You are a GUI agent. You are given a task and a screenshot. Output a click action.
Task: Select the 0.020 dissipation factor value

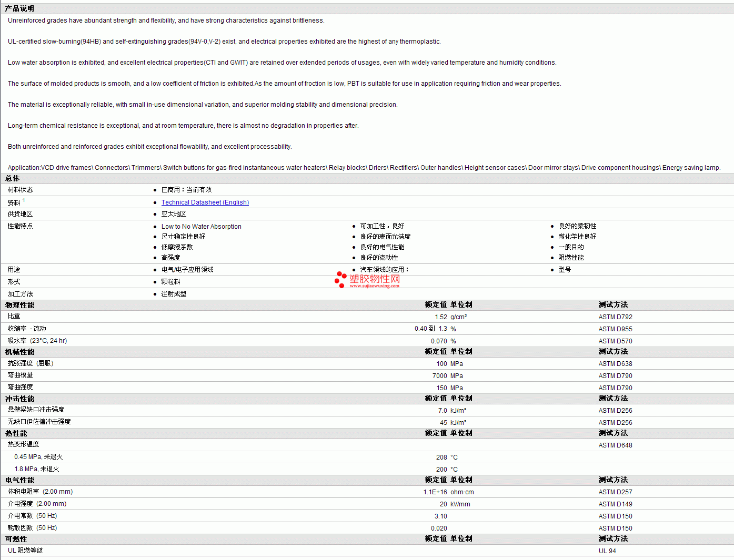439,528
